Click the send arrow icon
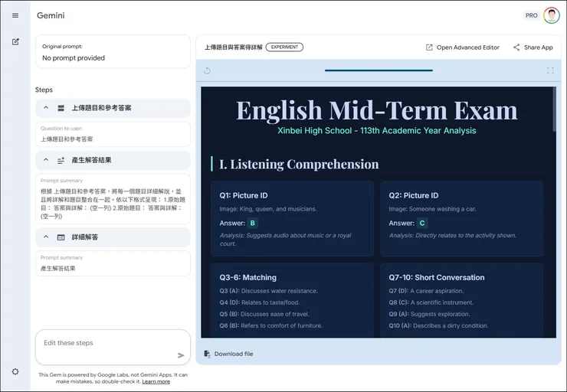 click(x=181, y=355)
